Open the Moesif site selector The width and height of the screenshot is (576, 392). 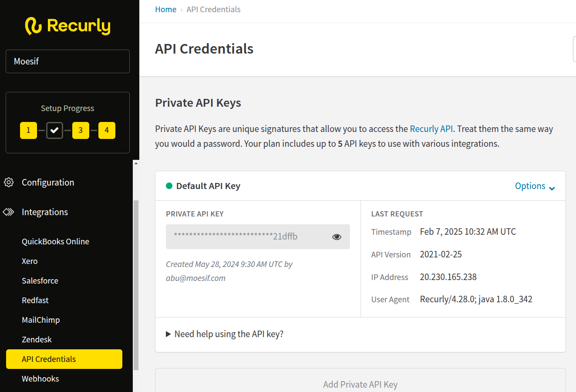(67, 61)
